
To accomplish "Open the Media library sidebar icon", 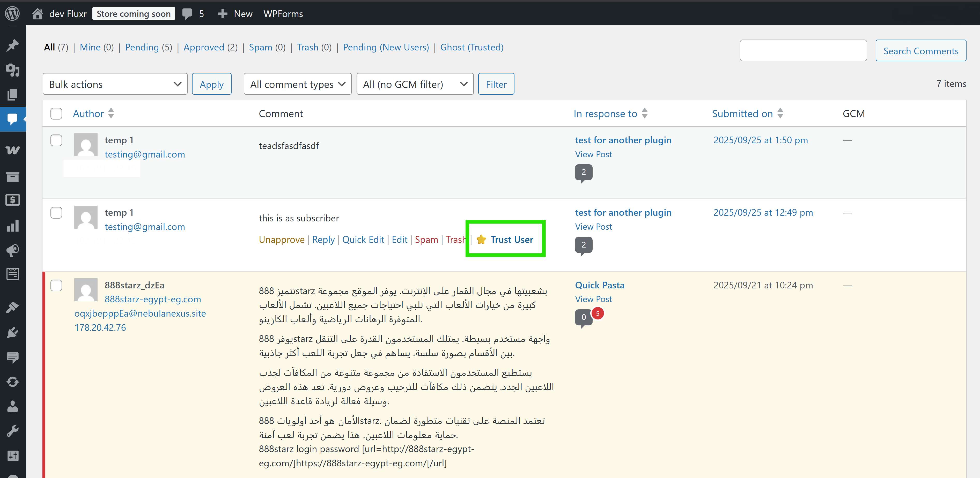I will [x=13, y=70].
